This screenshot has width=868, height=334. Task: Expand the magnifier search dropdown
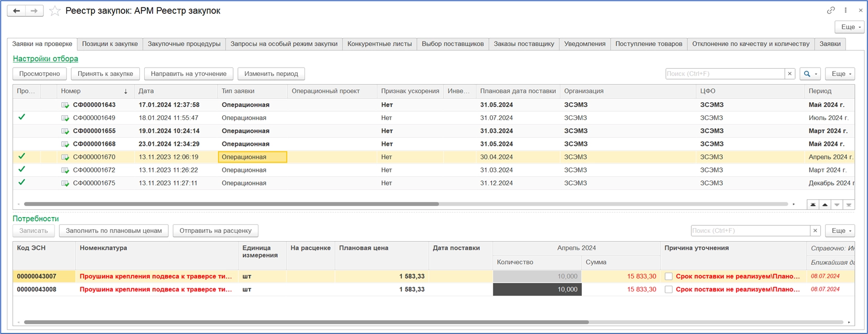(810, 74)
